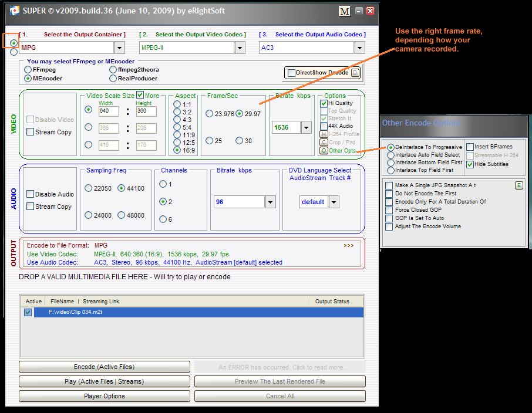This screenshot has height=413, width=532.
Task: Select 22050 sampling frequency
Action: pos(89,188)
